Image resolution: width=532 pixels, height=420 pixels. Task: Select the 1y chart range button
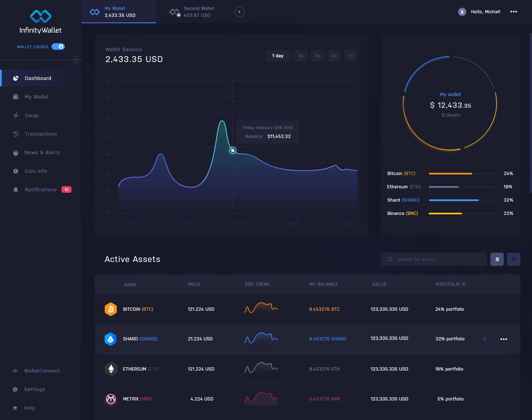click(x=351, y=56)
